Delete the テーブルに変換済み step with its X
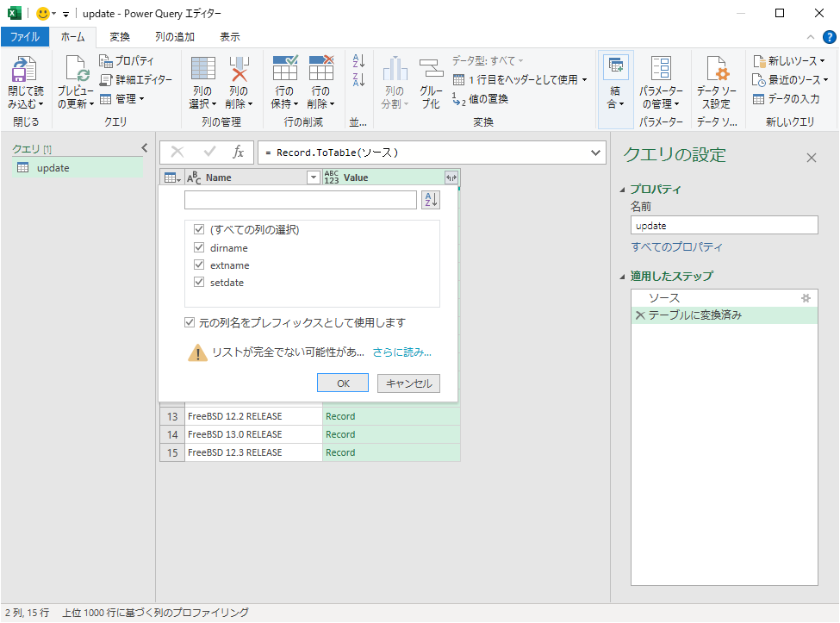This screenshot has height=623, width=840. point(639,315)
